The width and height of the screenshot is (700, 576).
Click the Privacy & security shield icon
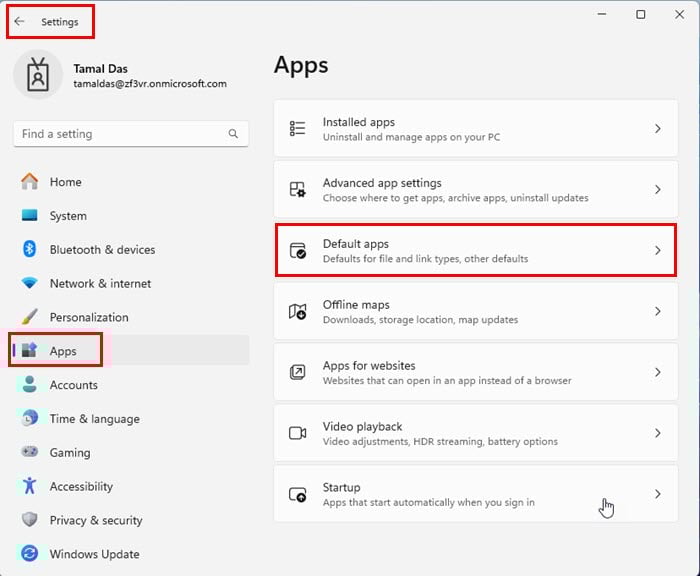(30, 520)
